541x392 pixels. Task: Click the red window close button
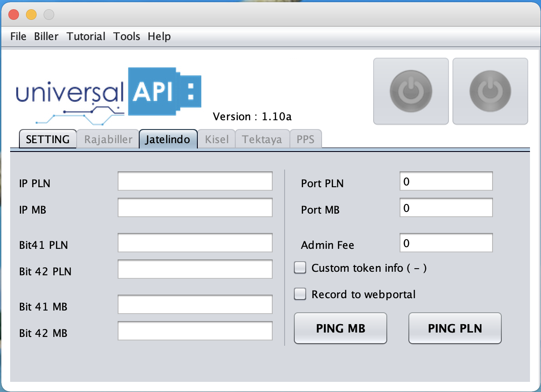pos(14,15)
